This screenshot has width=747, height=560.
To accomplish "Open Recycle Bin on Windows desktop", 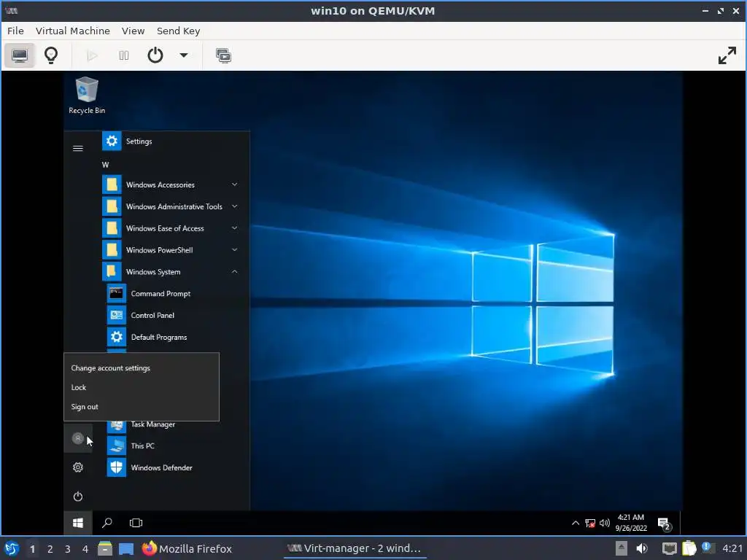I will pos(87,96).
